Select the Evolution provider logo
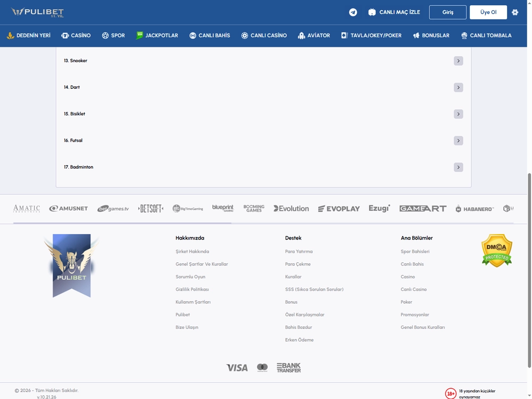532x399 pixels. (291, 209)
